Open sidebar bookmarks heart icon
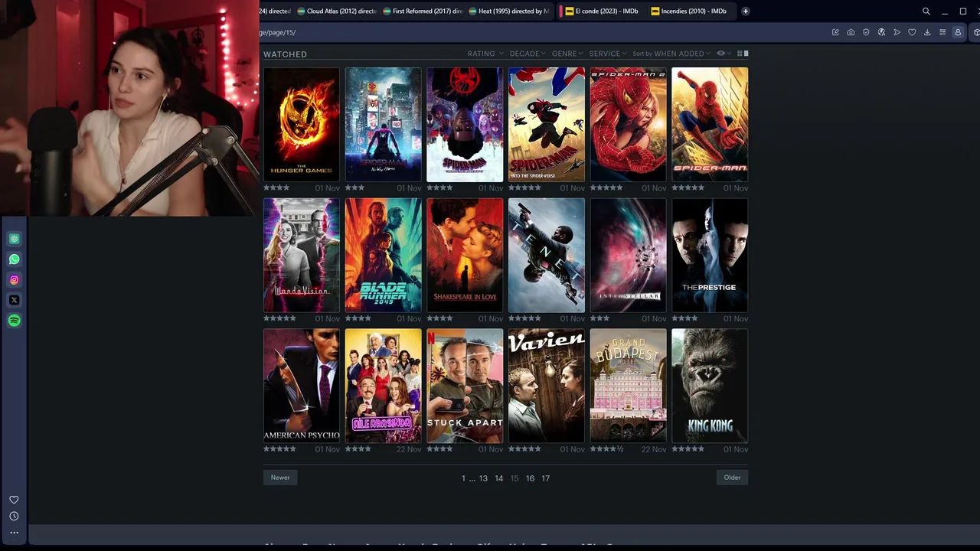 (14, 500)
